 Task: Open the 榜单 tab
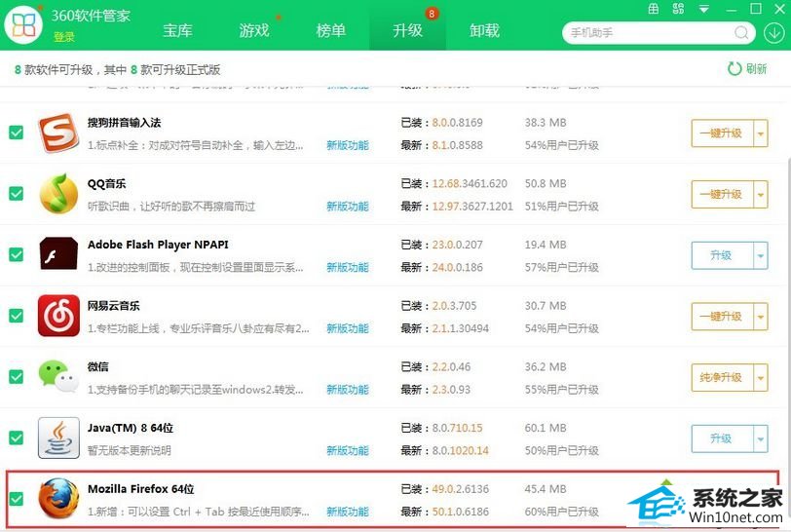point(331,30)
